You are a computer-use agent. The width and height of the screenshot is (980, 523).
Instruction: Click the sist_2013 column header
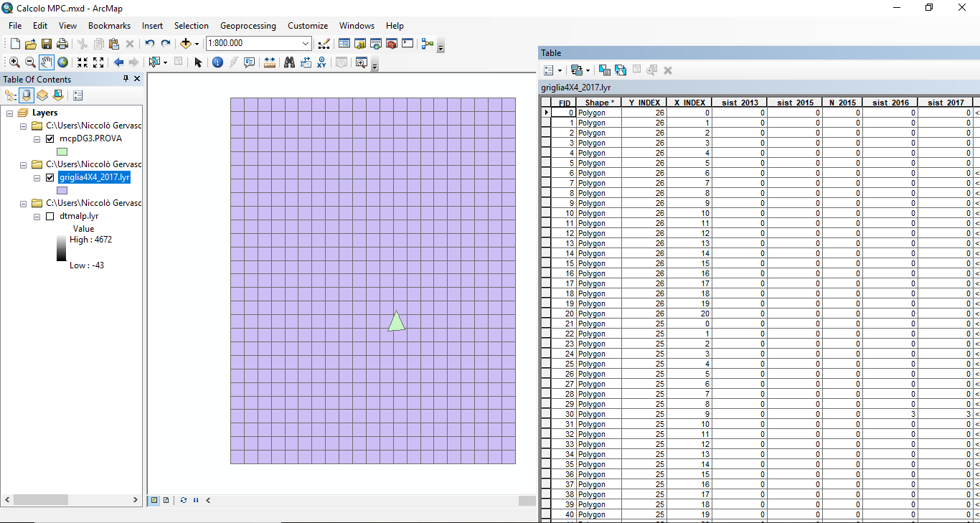739,103
